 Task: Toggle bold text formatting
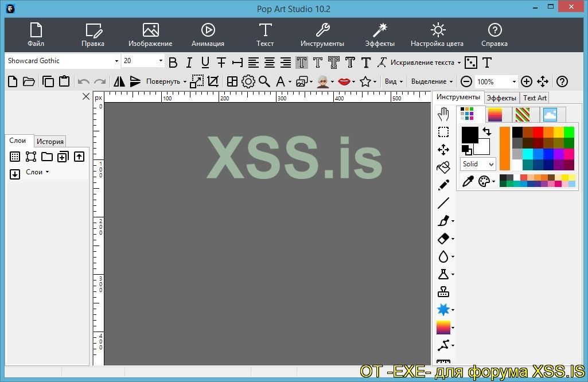coord(173,63)
